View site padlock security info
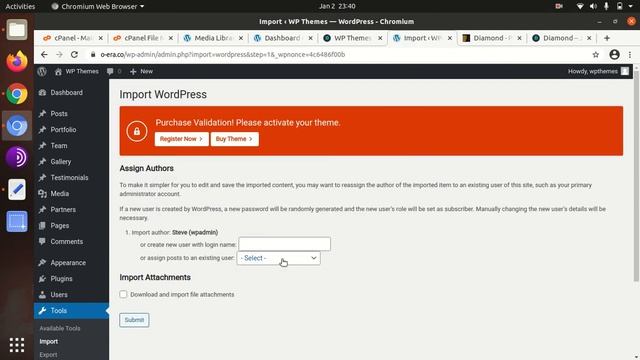The image size is (640, 360). (93, 54)
